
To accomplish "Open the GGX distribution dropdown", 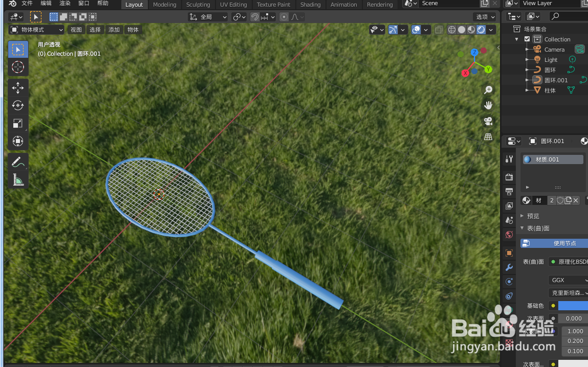I will pyautogui.click(x=567, y=280).
